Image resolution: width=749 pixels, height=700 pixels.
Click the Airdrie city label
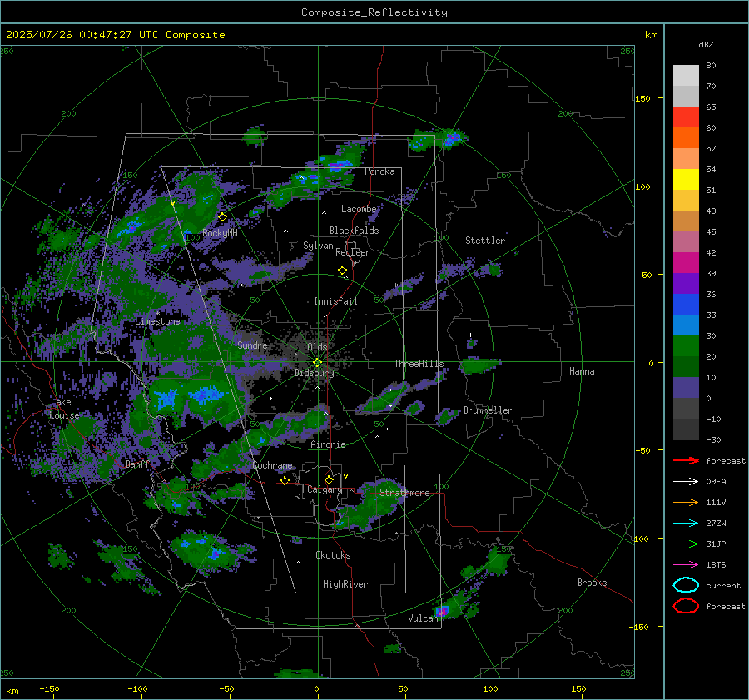pos(328,444)
